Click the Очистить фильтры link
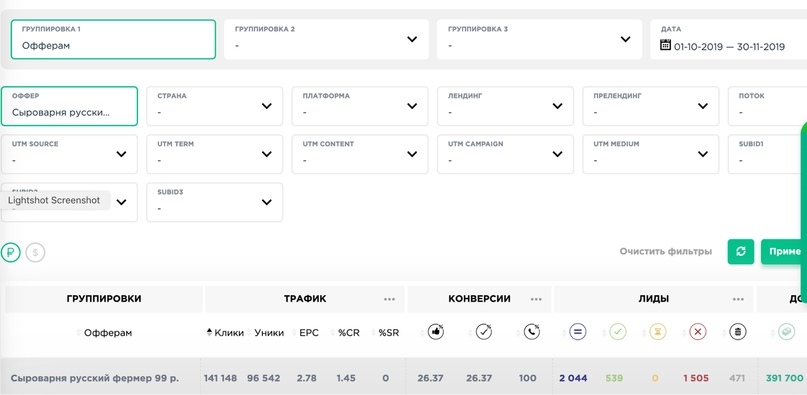Image resolution: width=807 pixels, height=395 pixels. (666, 252)
